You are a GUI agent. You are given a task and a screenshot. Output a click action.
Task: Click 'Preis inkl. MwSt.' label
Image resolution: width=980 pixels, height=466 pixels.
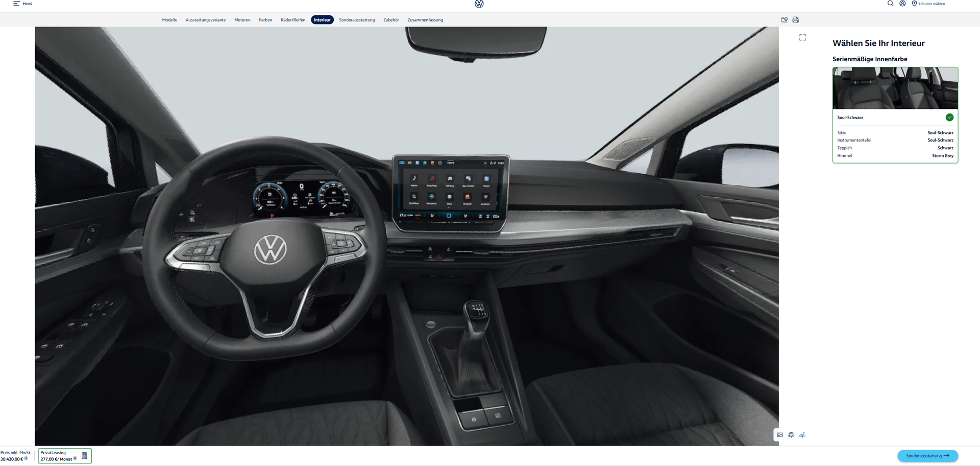pos(16,453)
